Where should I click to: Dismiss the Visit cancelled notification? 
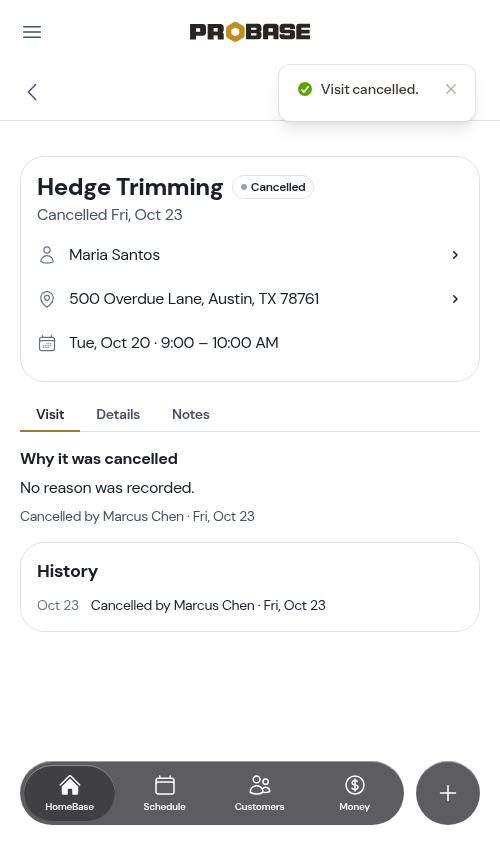[451, 89]
